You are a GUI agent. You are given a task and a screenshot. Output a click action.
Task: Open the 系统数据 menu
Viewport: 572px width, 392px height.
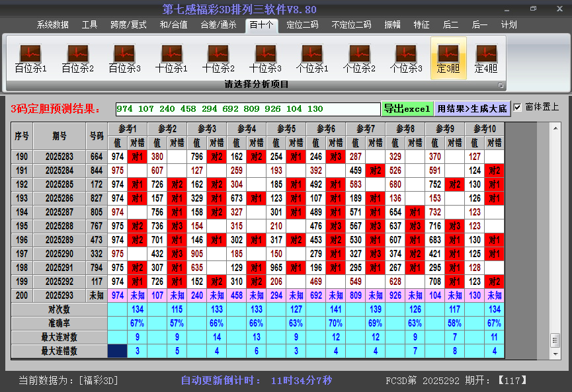click(53, 25)
